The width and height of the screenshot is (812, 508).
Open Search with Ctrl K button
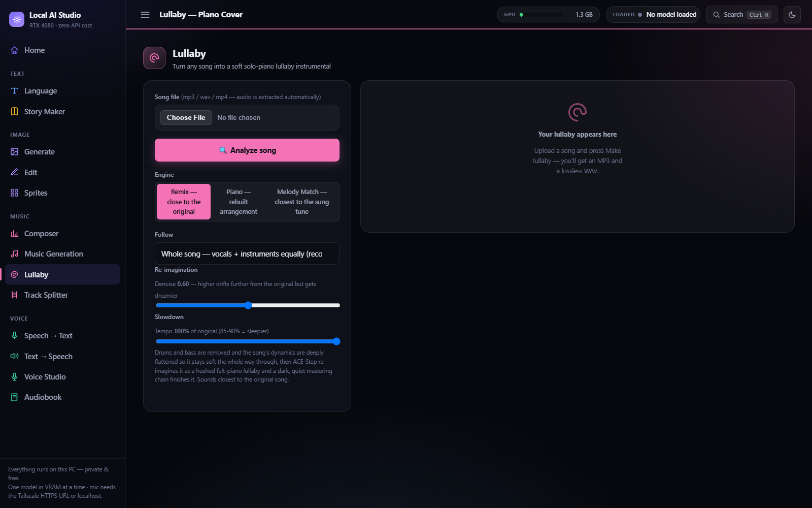(x=741, y=15)
